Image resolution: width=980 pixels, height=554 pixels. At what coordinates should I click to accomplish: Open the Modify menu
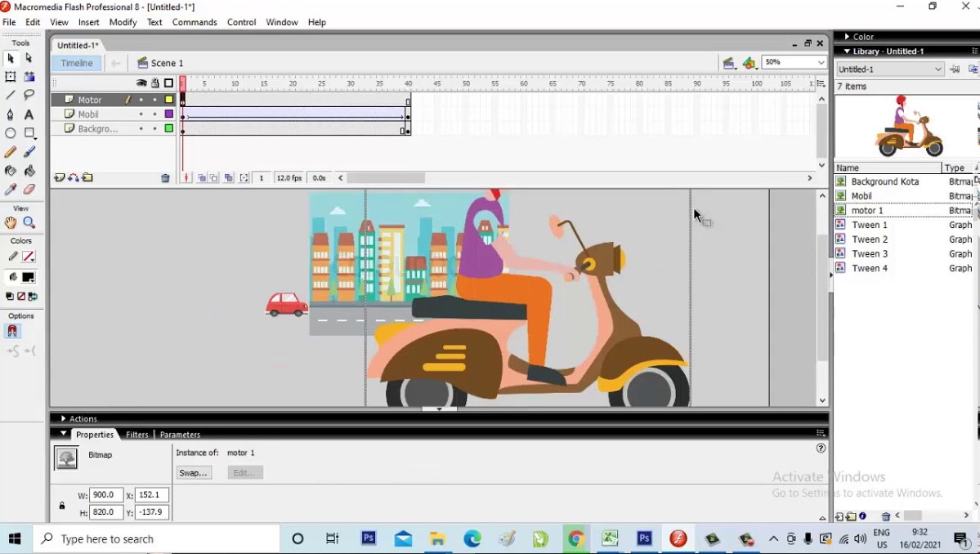coord(123,22)
